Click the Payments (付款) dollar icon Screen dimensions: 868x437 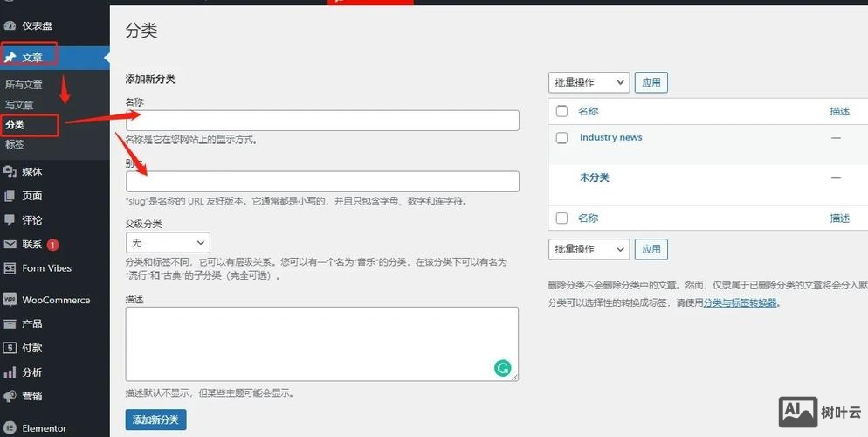[x=10, y=348]
